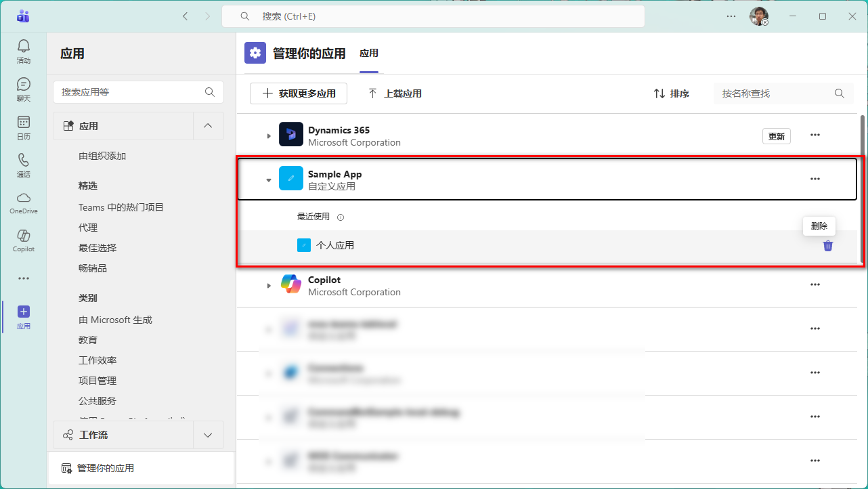868x489 pixels.
Task: Click 更新 button for Dynamics 365
Action: tap(777, 136)
